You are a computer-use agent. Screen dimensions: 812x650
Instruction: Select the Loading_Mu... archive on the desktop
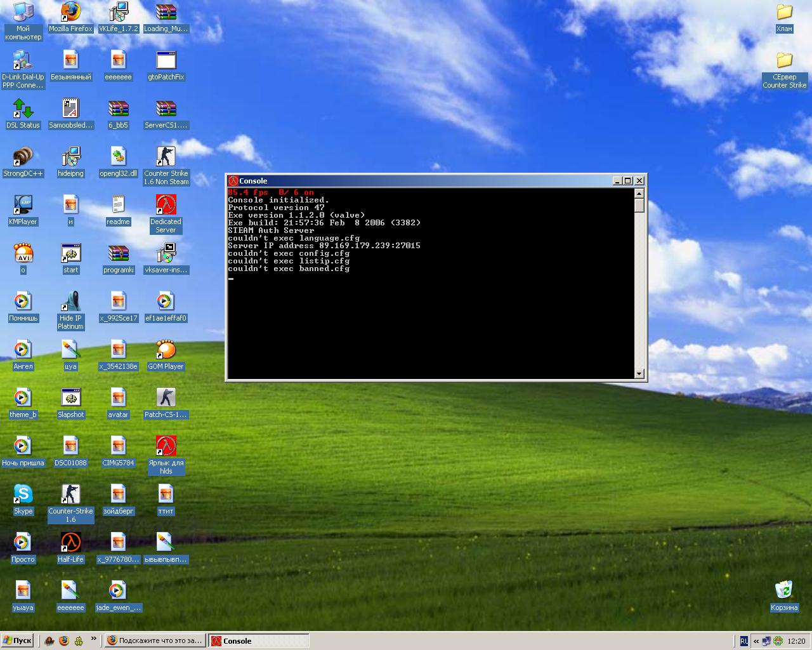[x=166, y=17]
